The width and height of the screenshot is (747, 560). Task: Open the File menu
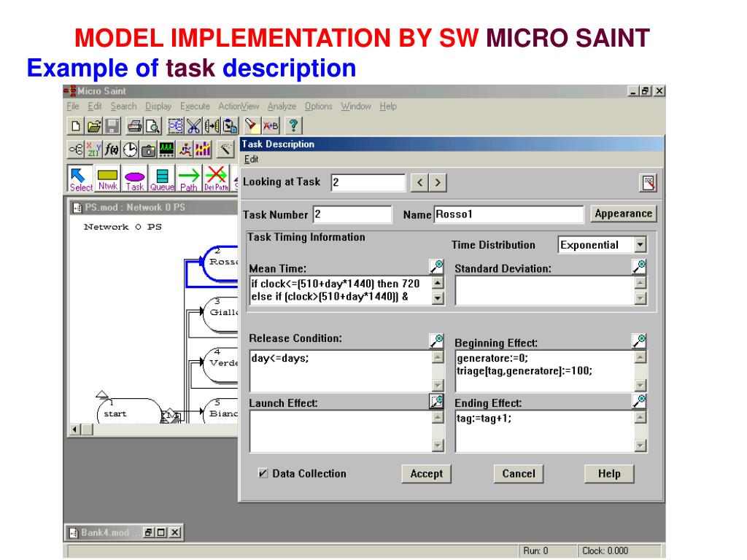coord(73,106)
